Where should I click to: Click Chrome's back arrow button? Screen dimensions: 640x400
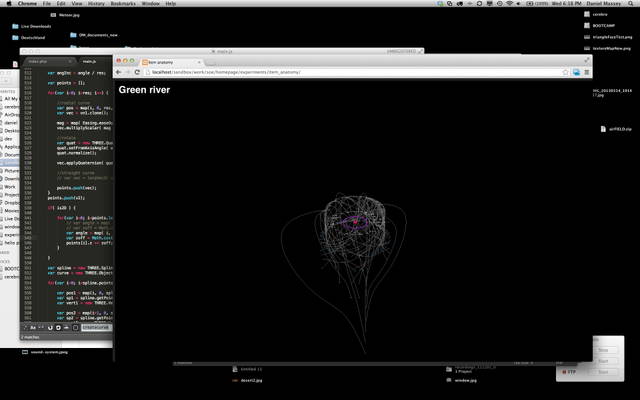118,72
